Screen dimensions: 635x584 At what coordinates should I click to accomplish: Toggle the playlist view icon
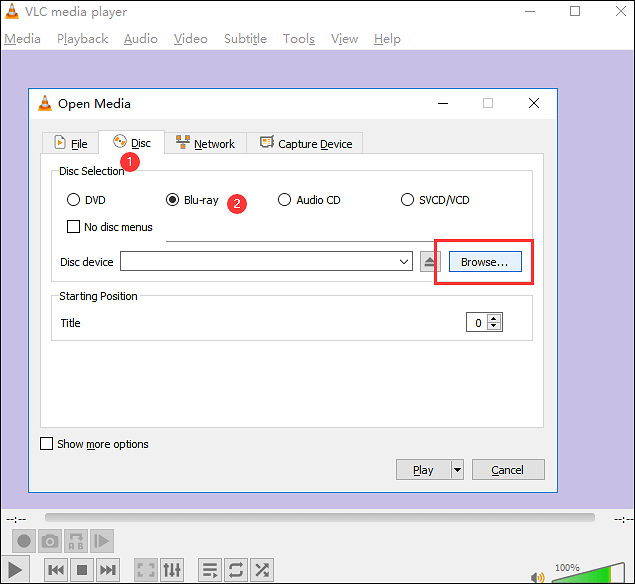click(210, 570)
